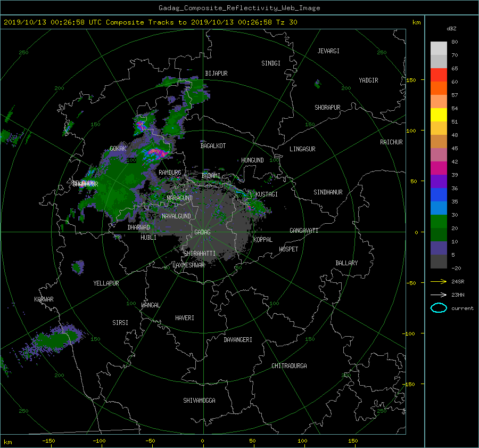Click the DAVANGERI city label

(x=238, y=340)
